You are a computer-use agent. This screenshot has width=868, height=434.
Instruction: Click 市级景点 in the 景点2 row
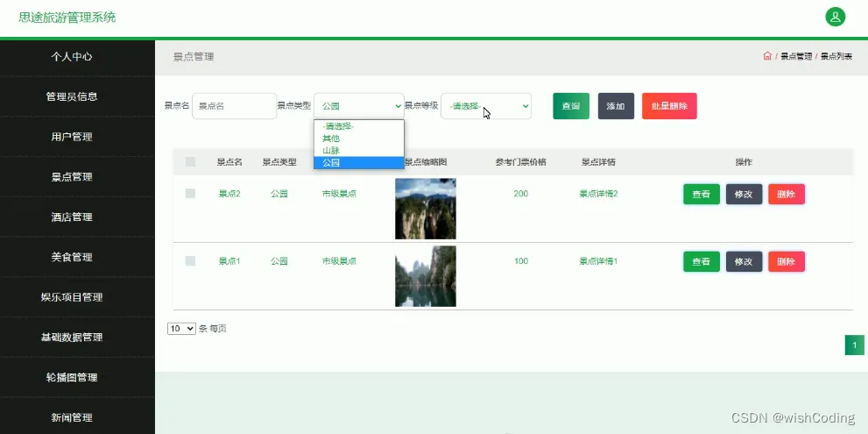(x=339, y=194)
